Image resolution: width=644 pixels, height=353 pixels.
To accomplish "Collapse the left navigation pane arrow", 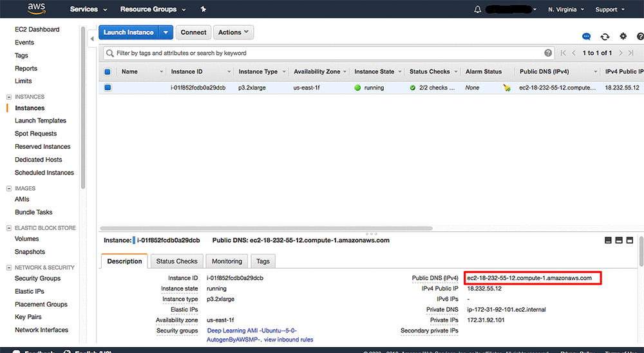I will click(x=92, y=39).
